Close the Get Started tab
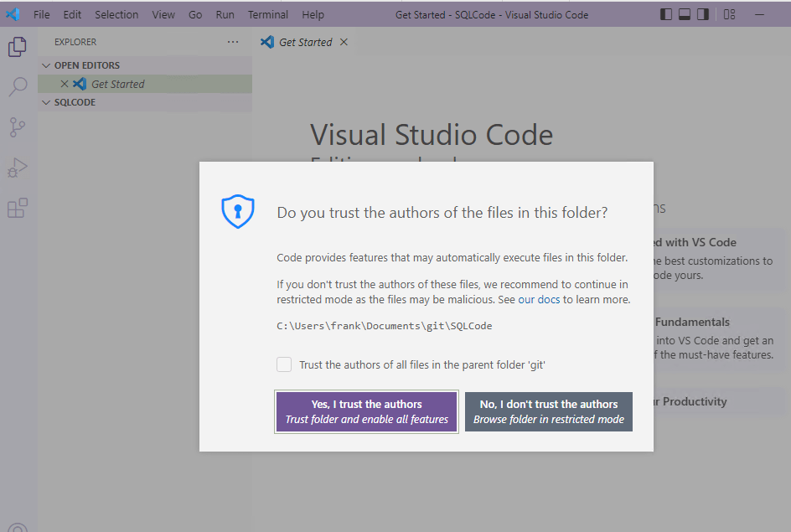 344,42
